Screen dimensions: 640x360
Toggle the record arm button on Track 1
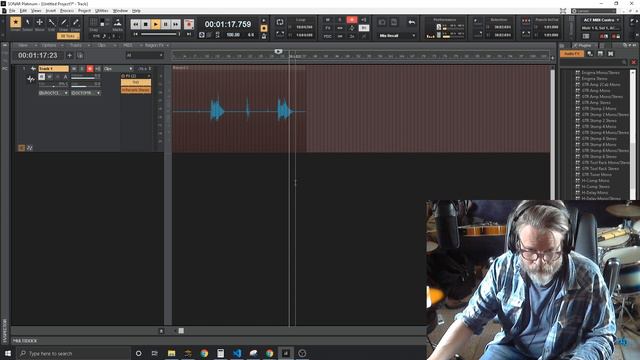(90, 69)
